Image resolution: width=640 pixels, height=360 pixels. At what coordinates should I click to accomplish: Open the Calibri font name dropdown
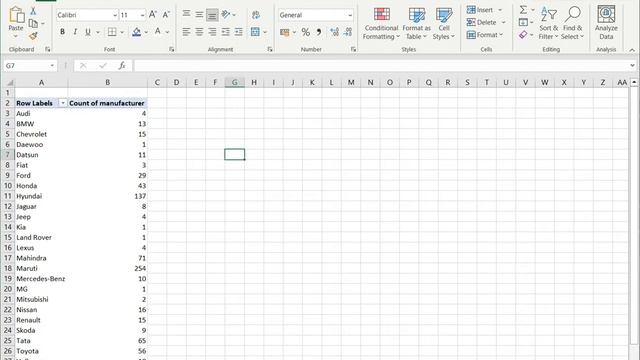(x=115, y=15)
